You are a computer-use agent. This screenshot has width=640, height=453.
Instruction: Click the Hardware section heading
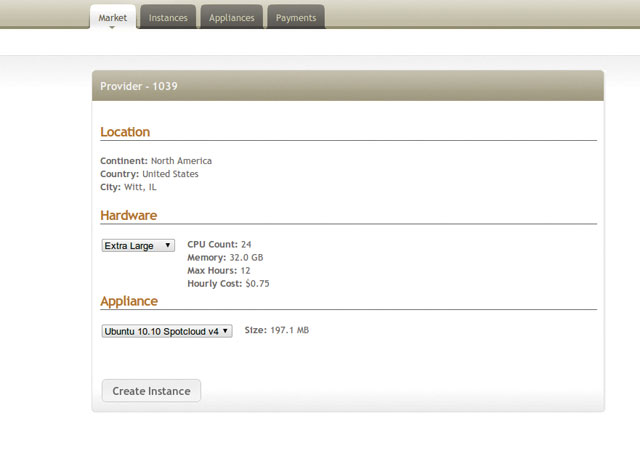128,215
